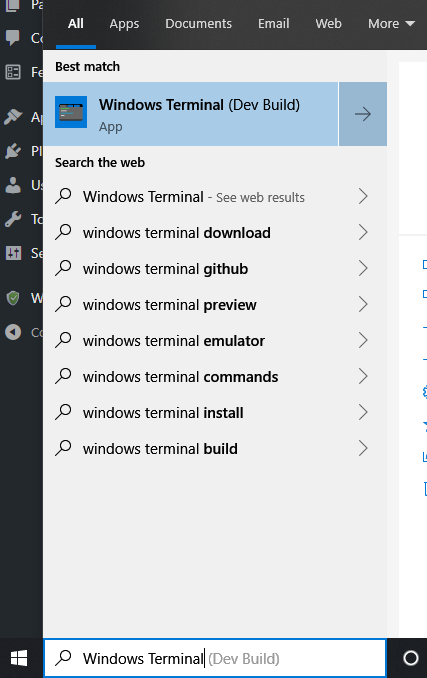The height and width of the screenshot is (678, 427).
Task: Click the green shield icon in sidebar
Action: click(13, 298)
